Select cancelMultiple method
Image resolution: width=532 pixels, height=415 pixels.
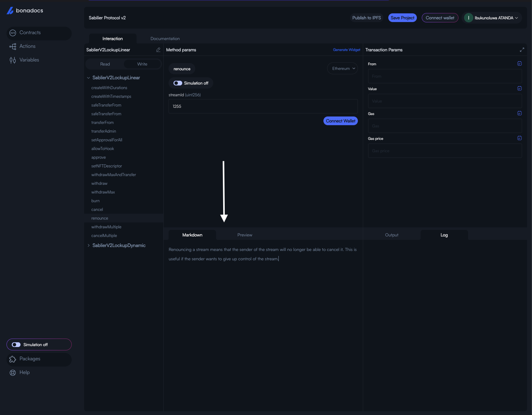point(104,236)
